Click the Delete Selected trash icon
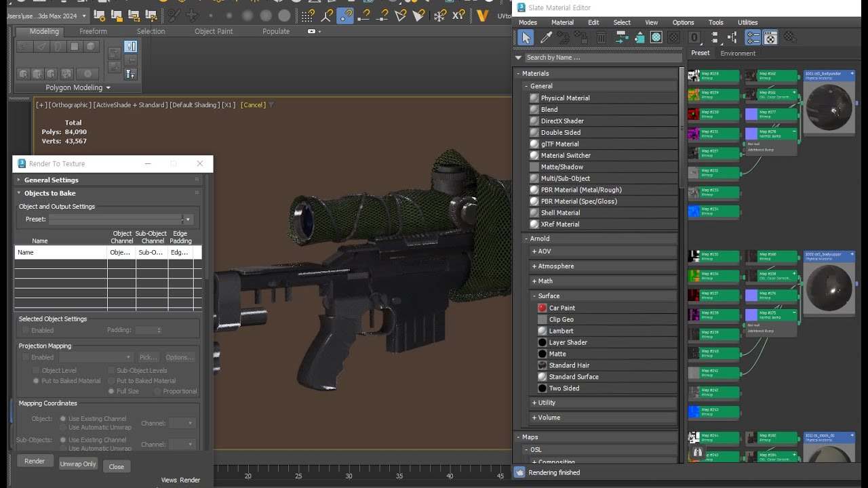868x488 pixels. pyautogui.click(x=601, y=38)
